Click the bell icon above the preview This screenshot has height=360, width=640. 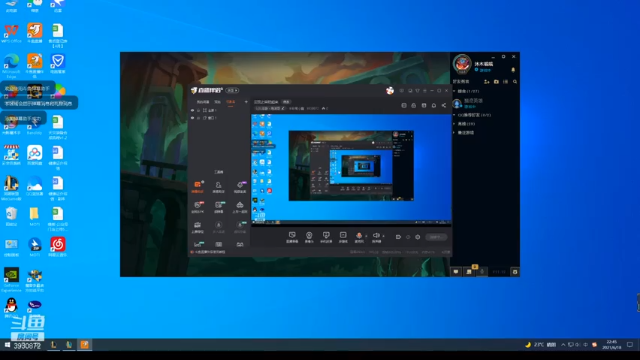[434, 105]
